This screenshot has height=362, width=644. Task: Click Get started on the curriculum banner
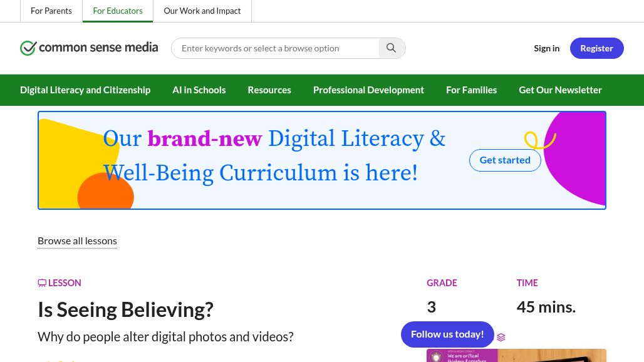click(x=505, y=160)
